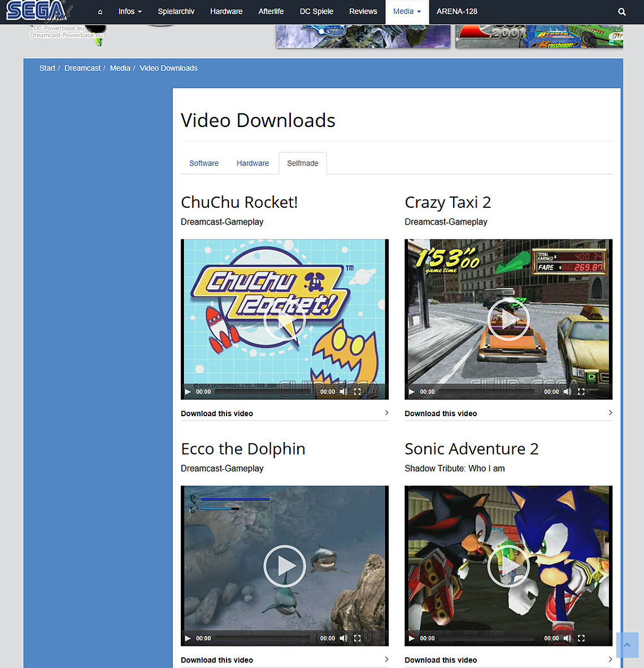Click the Ecco the Dolphin heading

pos(243,449)
